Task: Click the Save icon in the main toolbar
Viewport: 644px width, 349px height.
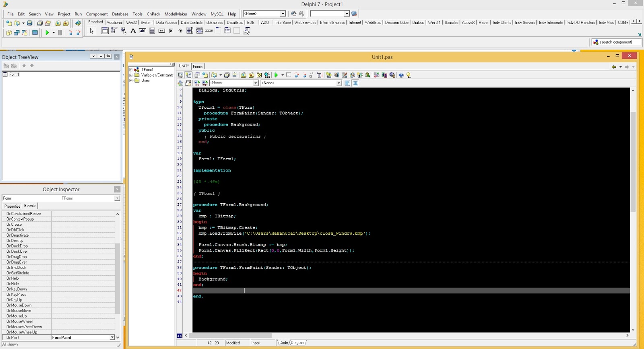Action: coord(29,23)
